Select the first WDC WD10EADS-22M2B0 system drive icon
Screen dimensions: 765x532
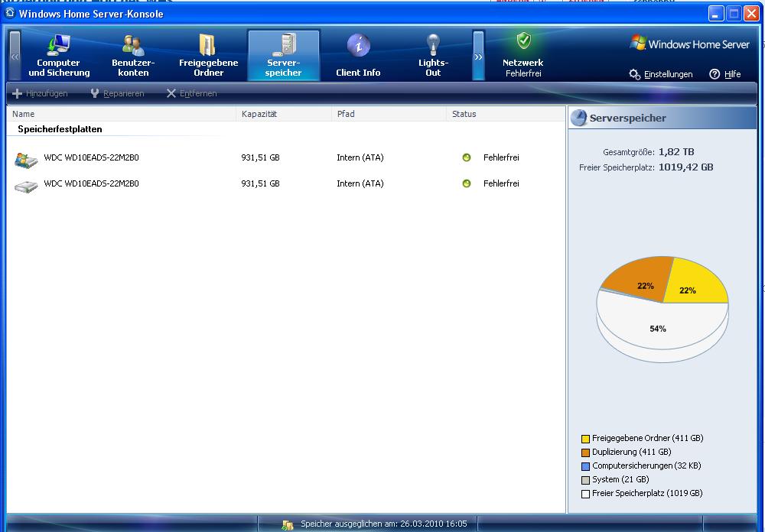coord(26,159)
